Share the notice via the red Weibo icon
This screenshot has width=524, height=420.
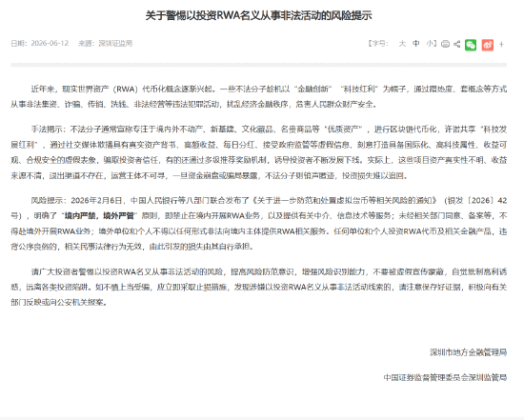(x=488, y=45)
